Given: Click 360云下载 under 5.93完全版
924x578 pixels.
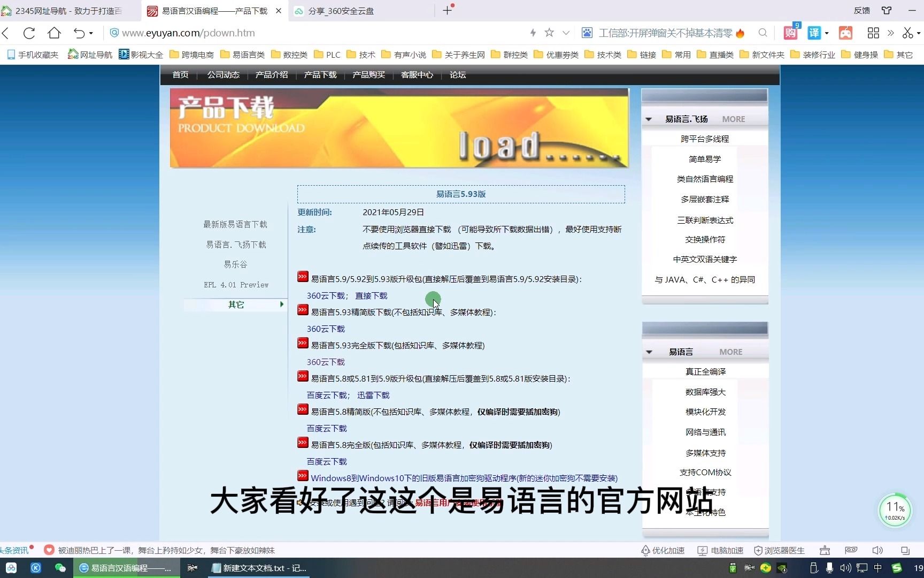Looking at the screenshot, I should 326,362.
